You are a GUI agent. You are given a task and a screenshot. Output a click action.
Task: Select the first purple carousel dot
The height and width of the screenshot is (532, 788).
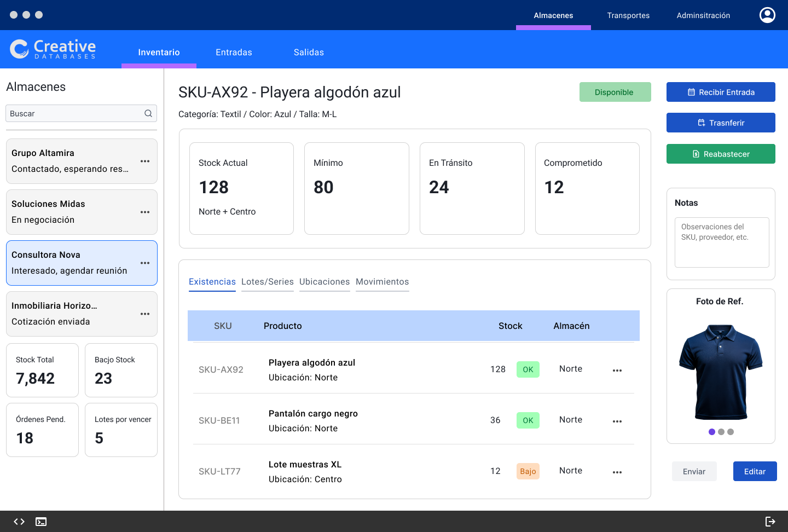(x=712, y=432)
